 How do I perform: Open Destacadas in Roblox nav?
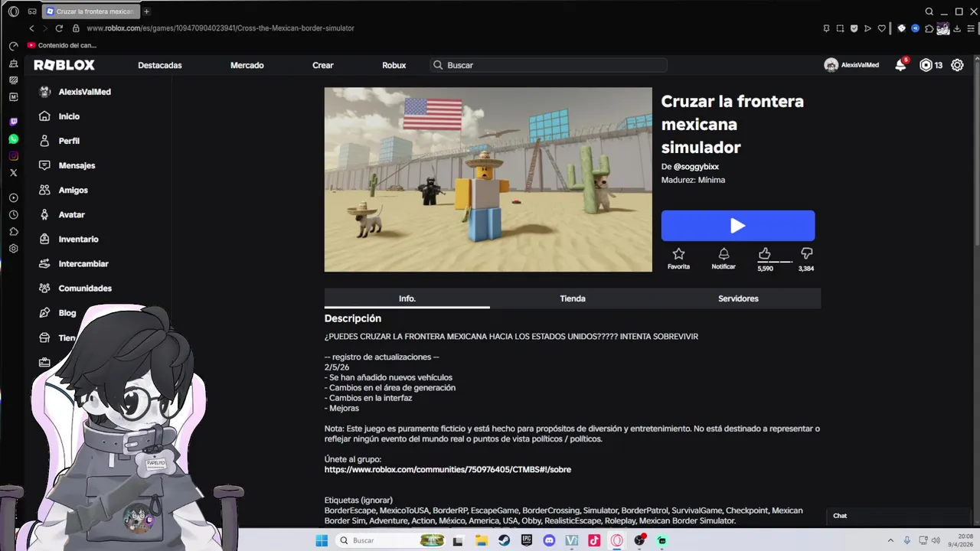(160, 65)
